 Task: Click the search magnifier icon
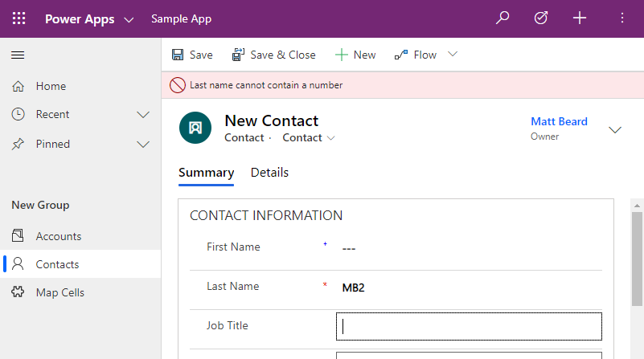(x=502, y=18)
